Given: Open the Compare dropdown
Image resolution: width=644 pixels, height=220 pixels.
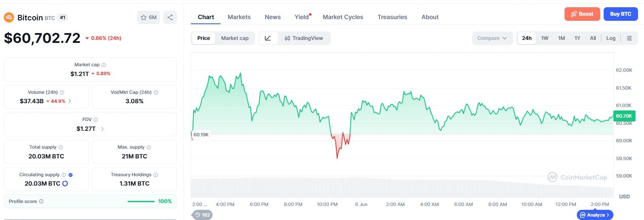Looking at the screenshot, I should [x=492, y=38].
